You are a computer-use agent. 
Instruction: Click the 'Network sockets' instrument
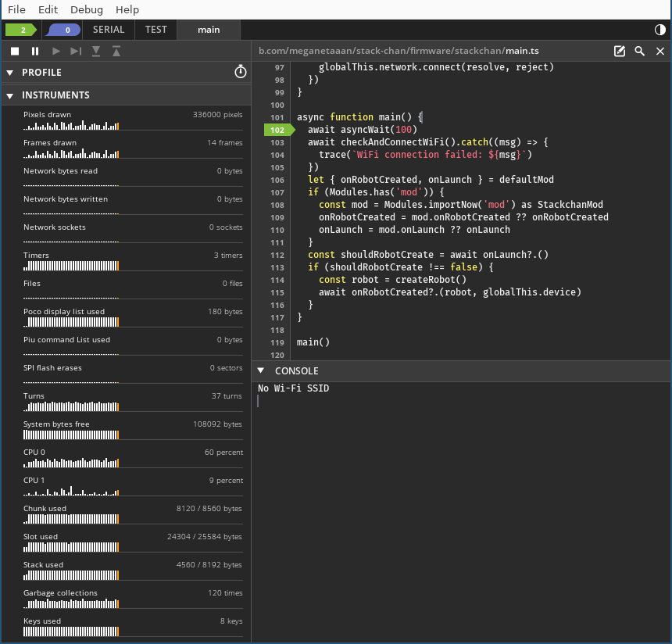tap(133, 233)
